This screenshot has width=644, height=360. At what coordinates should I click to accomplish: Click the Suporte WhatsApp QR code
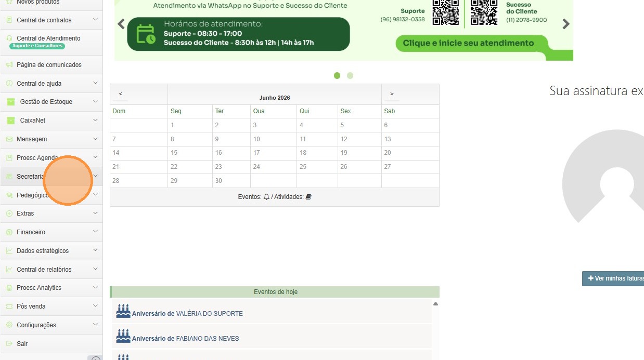pos(446,12)
